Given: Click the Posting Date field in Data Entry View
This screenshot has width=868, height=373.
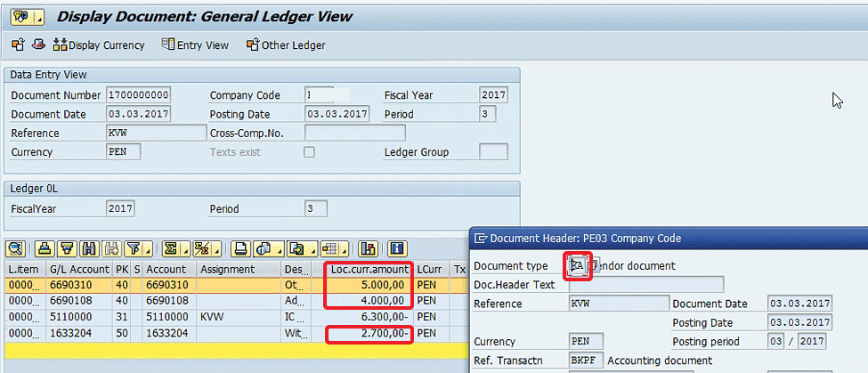Looking at the screenshot, I should (x=337, y=115).
